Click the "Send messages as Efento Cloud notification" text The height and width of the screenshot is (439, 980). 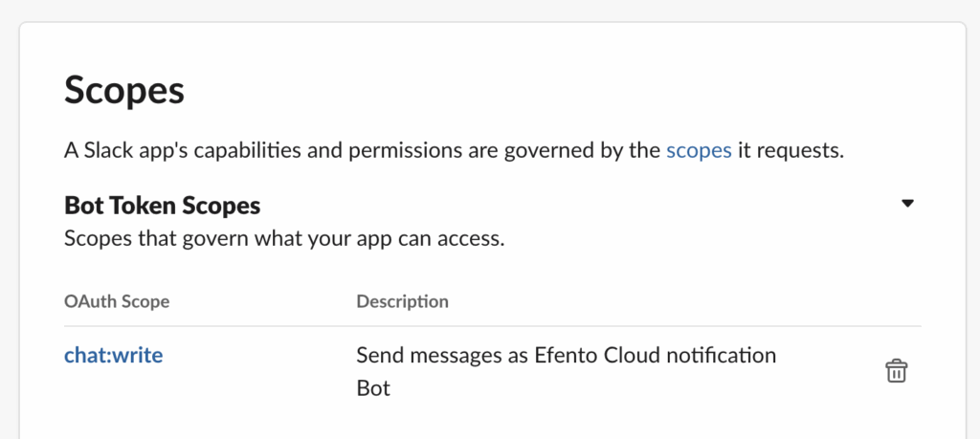pyautogui.click(x=566, y=356)
